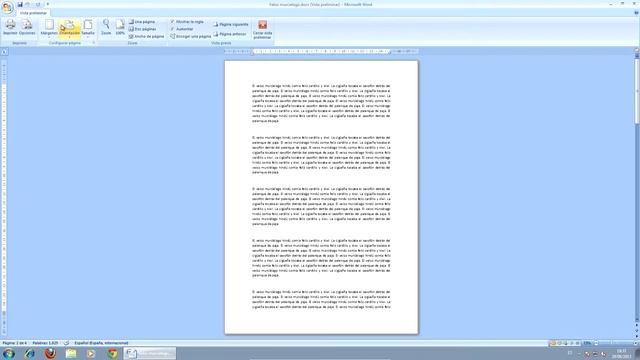The width and height of the screenshot is (640, 360).
Task: Click Encoger una página
Action: pyautogui.click(x=190, y=36)
